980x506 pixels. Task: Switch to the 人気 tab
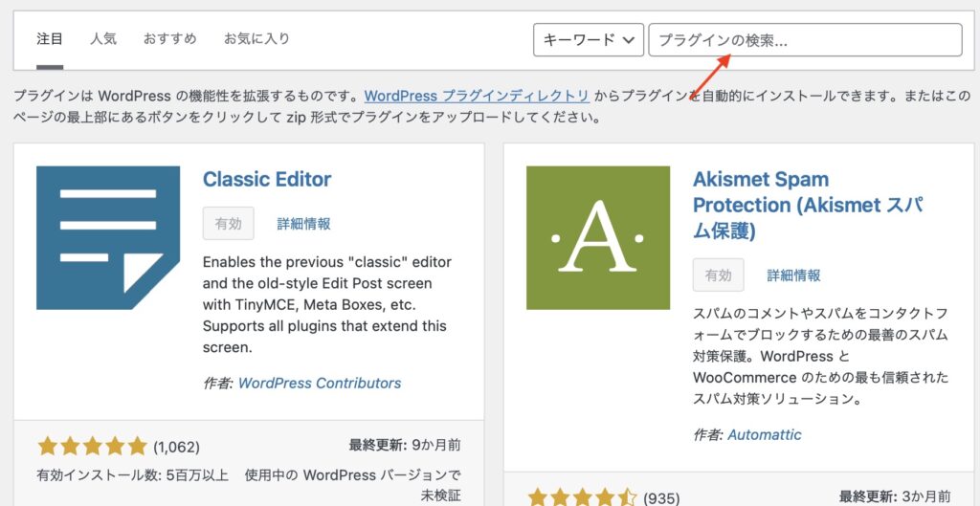click(x=103, y=38)
